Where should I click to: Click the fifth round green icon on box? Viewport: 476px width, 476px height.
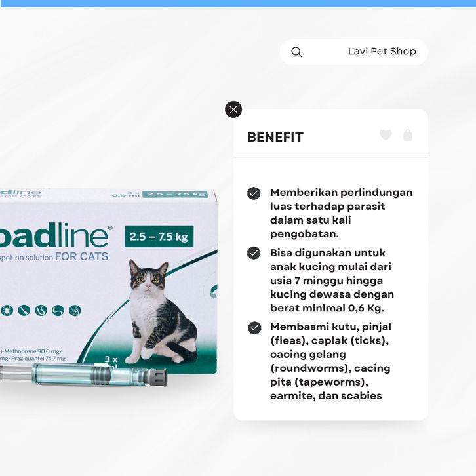coord(75,310)
